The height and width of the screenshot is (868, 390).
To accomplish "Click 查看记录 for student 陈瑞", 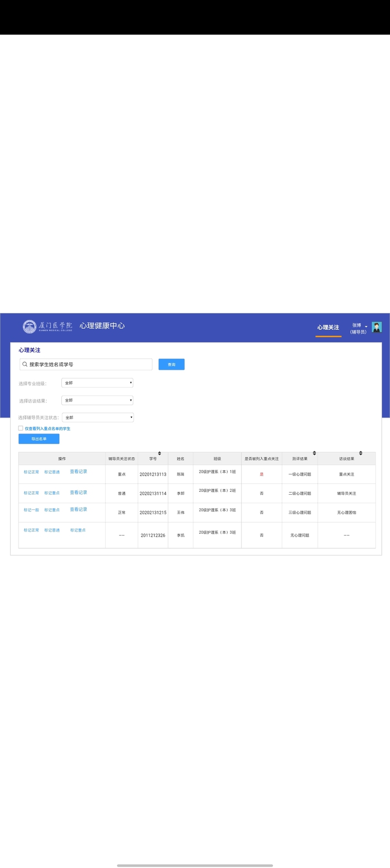I will point(78,471).
